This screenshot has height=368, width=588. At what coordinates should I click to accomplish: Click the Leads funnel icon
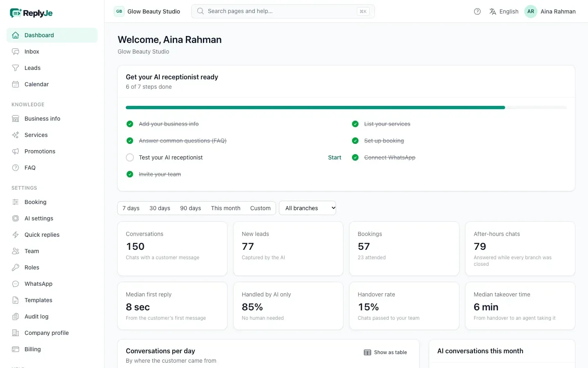pyautogui.click(x=16, y=68)
